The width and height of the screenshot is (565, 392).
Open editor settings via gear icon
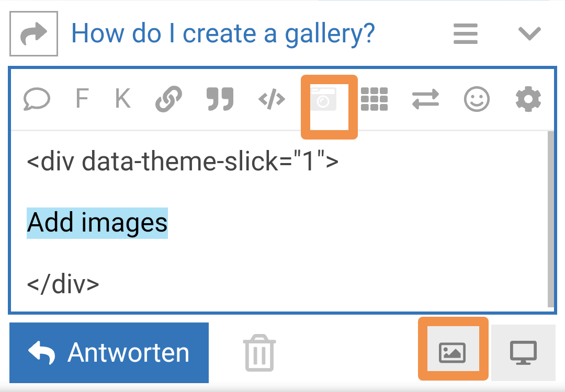(528, 98)
